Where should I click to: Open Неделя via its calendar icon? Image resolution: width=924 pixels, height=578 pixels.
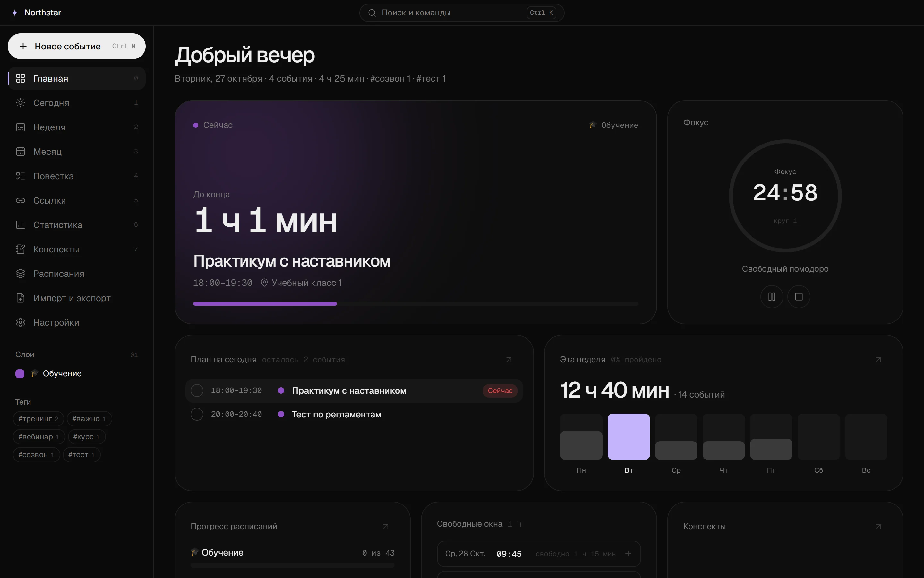21,127
